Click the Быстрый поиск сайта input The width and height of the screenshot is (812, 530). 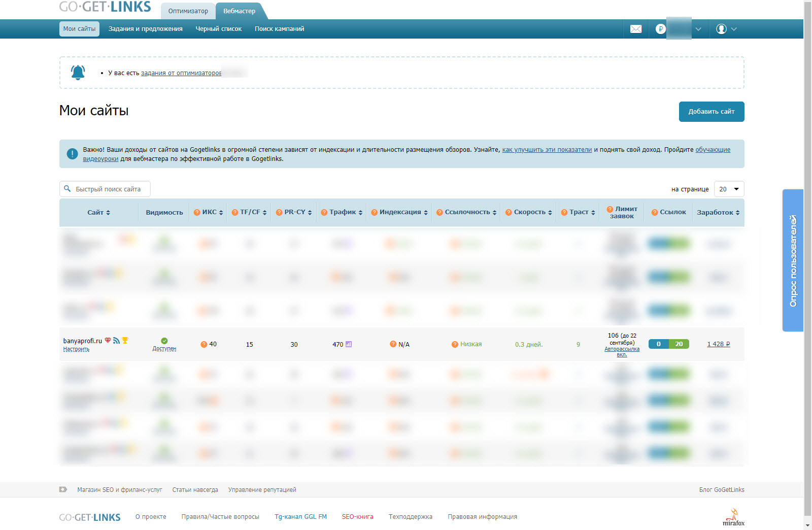pos(105,189)
